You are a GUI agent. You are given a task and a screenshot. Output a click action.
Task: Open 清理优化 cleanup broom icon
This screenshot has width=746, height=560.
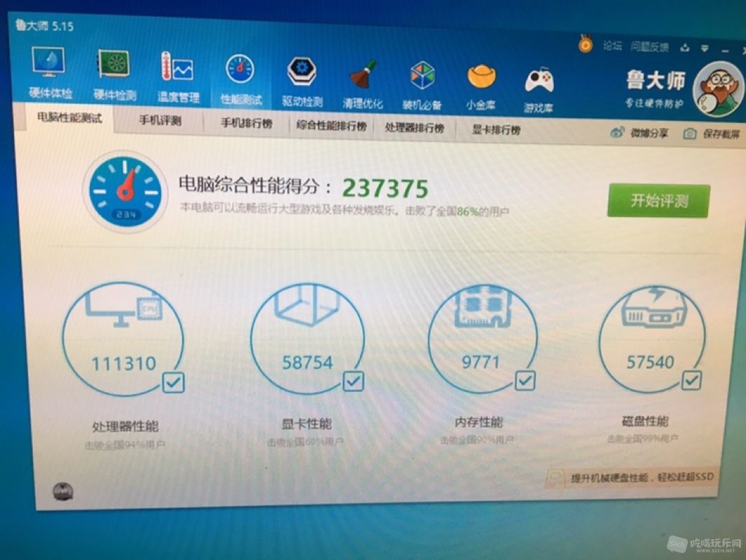(x=363, y=75)
